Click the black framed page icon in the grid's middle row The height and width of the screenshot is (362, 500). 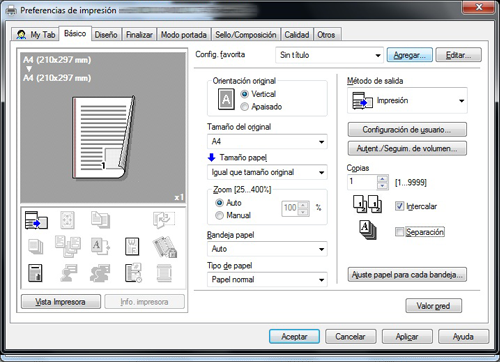pyautogui.click(x=132, y=247)
